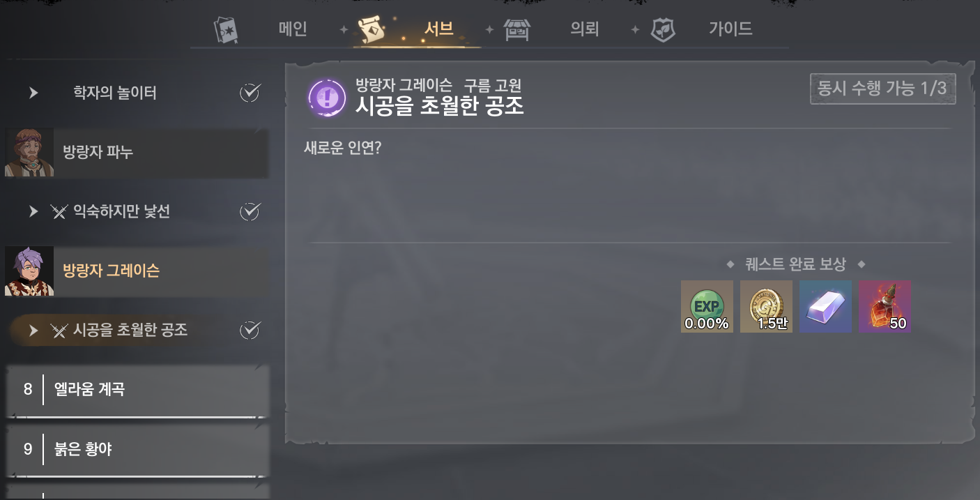The height and width of the screenshot is (500, 980).
Task: Click the 의뢰 shop stall icon
Action: click(x=517, y=30)
